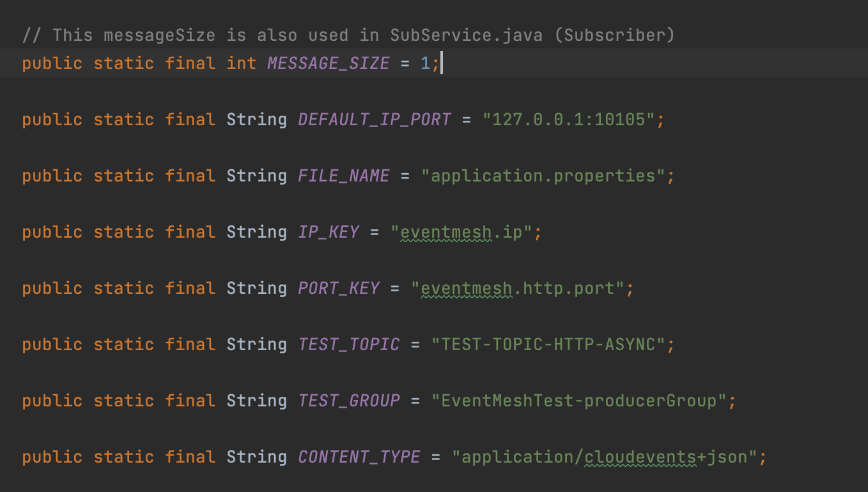Viewport: 868px width, 492px height.
Task: Click the FILE_NAME constant identifier
Action: [343, 176]
